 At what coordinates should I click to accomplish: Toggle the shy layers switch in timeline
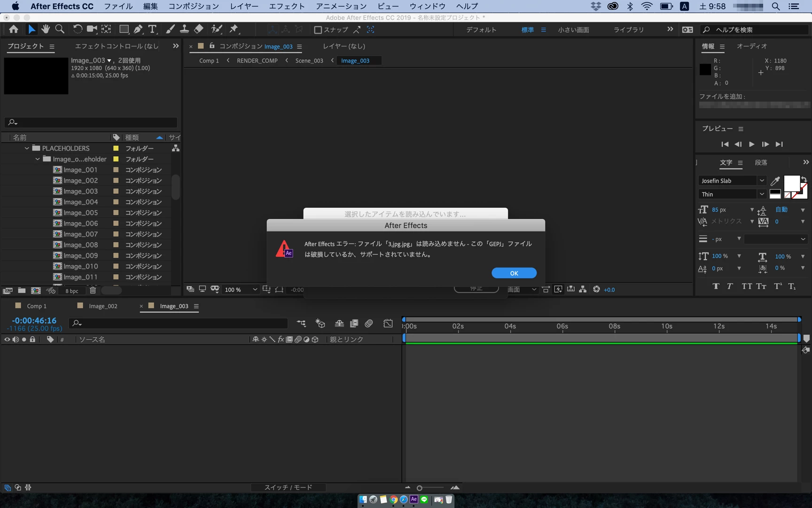coord(339,323)
